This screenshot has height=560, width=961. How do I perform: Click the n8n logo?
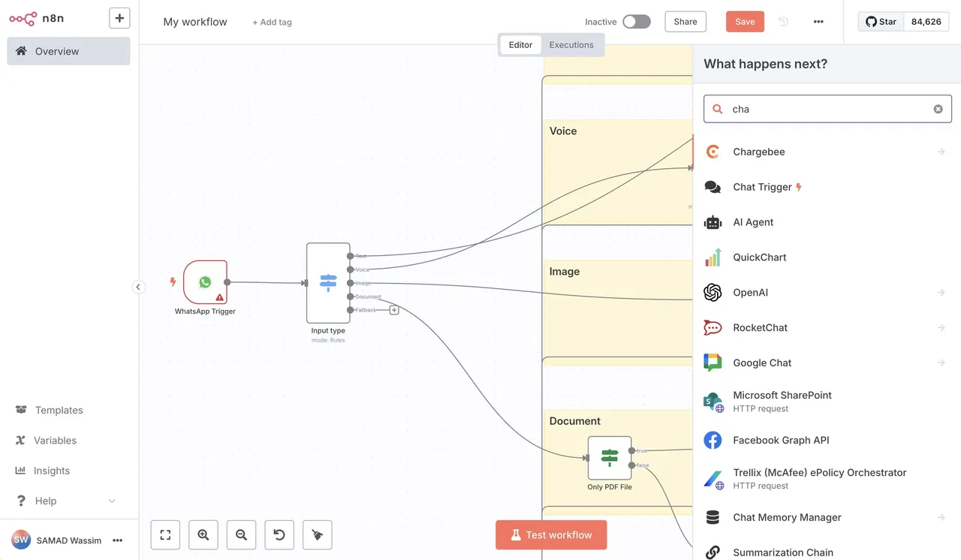36,18
